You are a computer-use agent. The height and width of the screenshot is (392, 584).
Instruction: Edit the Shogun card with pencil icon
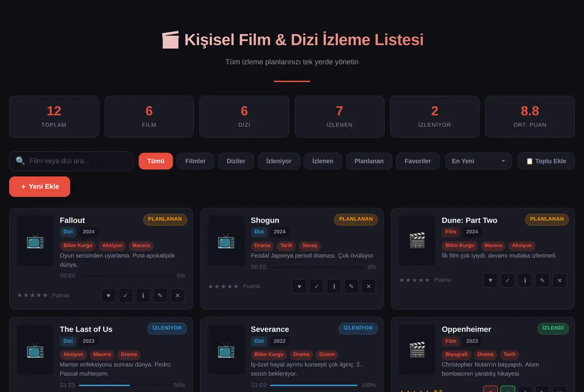(x=351, y=286)
